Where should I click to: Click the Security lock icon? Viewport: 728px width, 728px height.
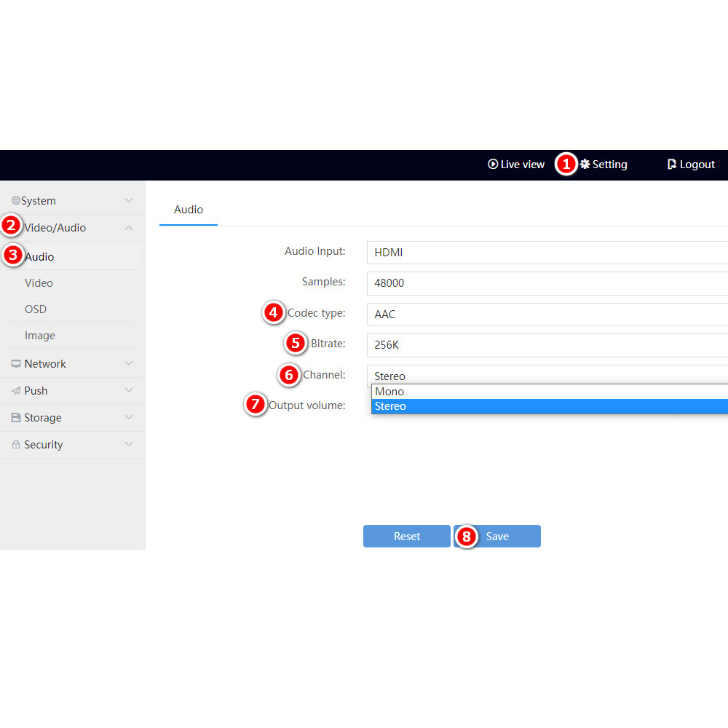click(x=16, y=445)
